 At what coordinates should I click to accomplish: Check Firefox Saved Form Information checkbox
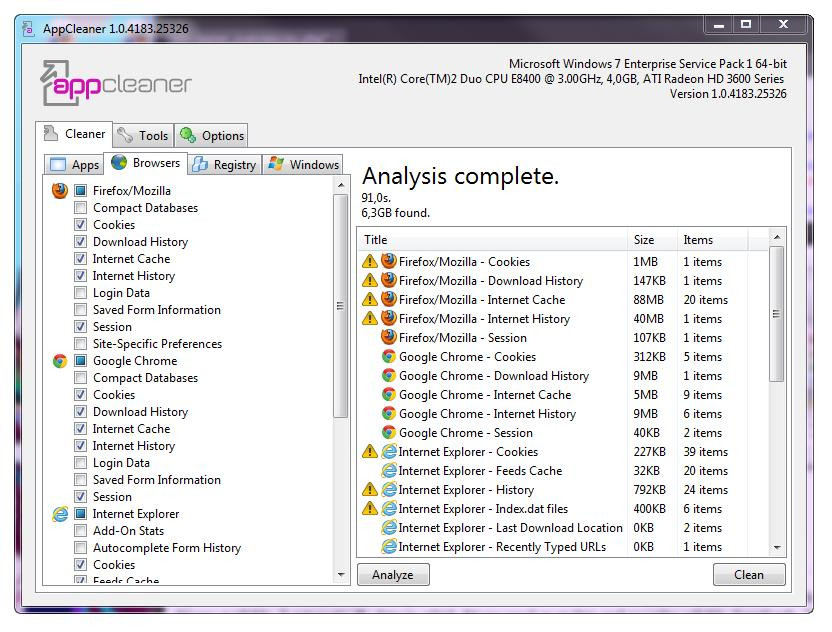tap(81, 309)
